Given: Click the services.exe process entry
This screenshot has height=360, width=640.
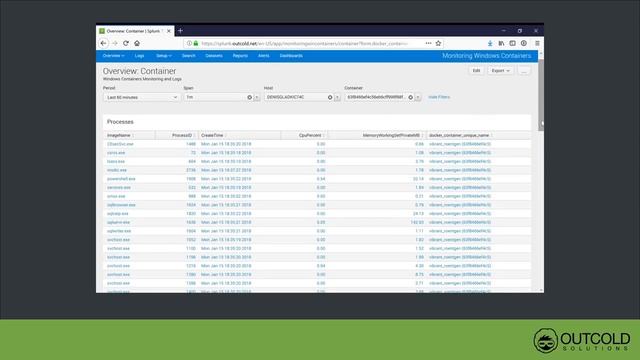Looking at the screenshot, I should click(119, 188).
